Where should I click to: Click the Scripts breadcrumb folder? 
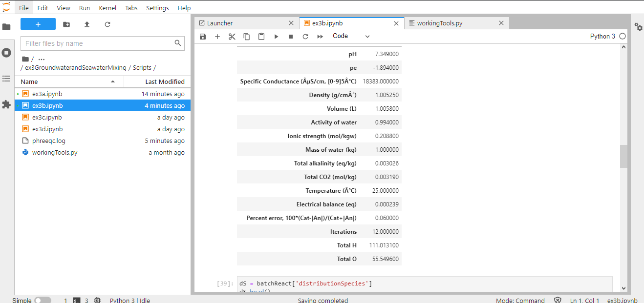point(142,68)
